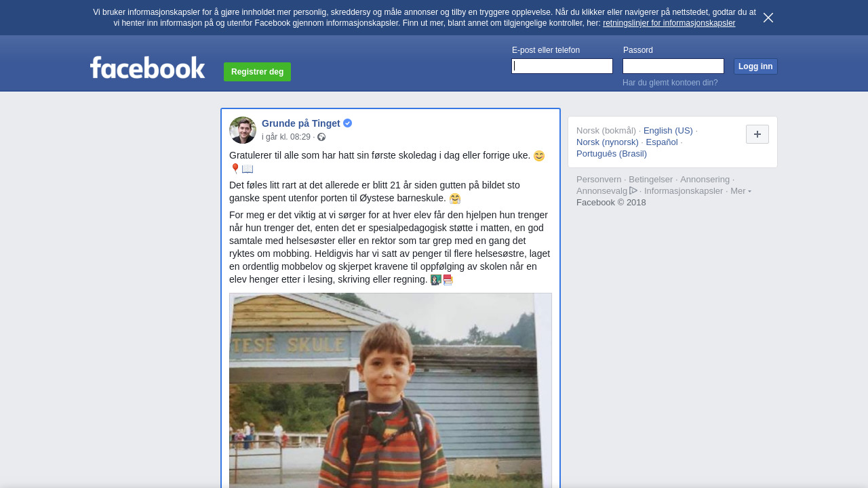Switch language to English (US)

pos(668,130)
